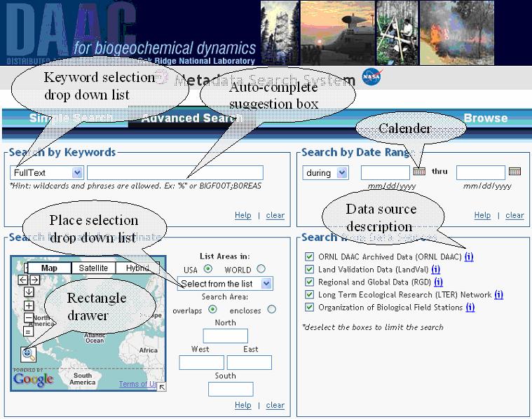
Task: Focus the start date input field
Action: pyautogui.click(x=386, y=172)
